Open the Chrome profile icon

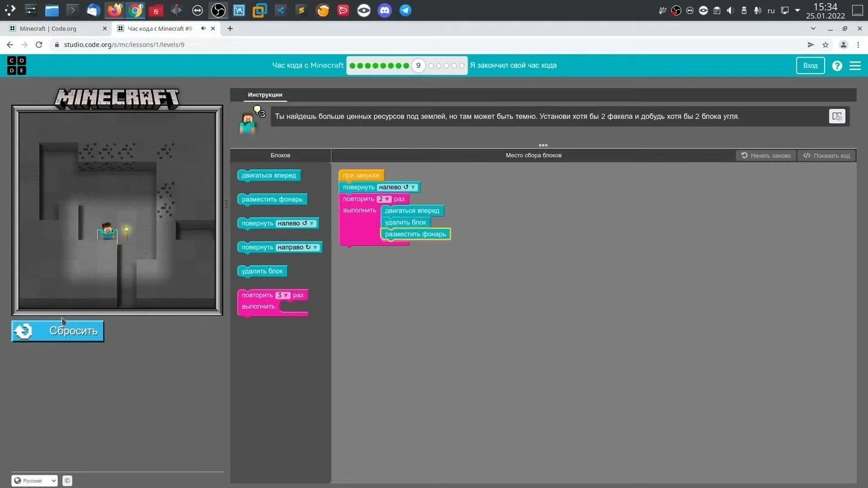[843, 45]
